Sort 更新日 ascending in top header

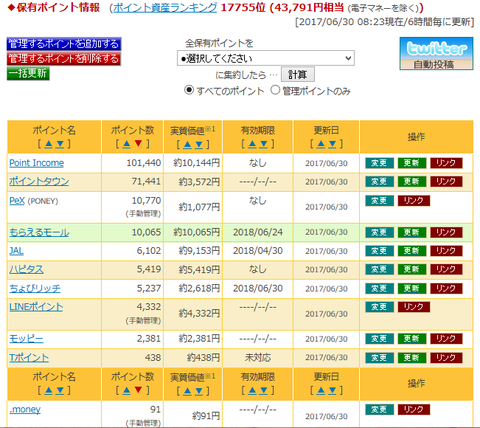click(x=321, y=144)
